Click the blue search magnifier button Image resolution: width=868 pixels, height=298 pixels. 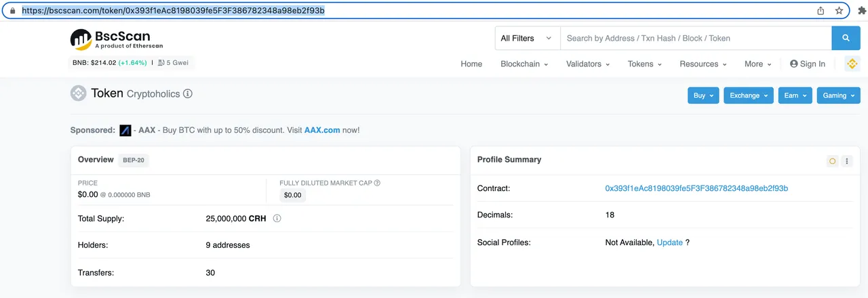click(x=846, y=38)
